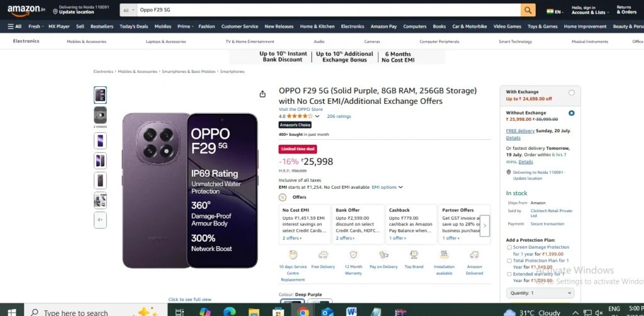Open Google Chrome from taskbar

[303, 312]
